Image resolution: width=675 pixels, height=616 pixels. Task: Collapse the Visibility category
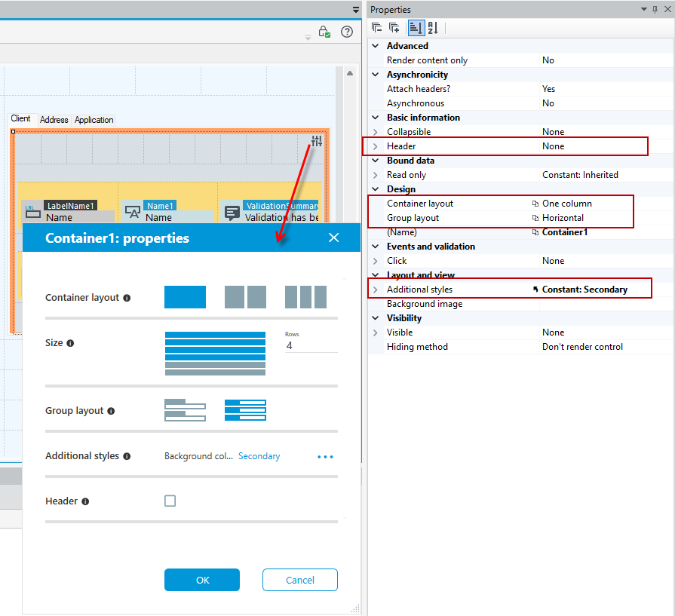coord(376,318)
